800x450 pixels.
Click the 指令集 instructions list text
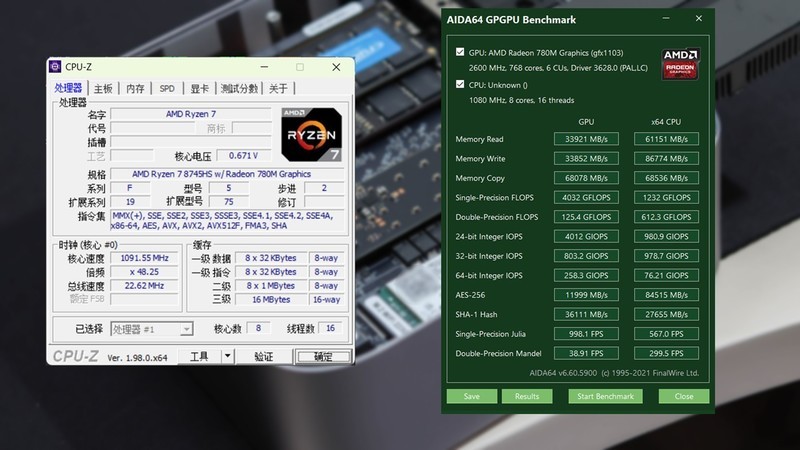[227, 220]
